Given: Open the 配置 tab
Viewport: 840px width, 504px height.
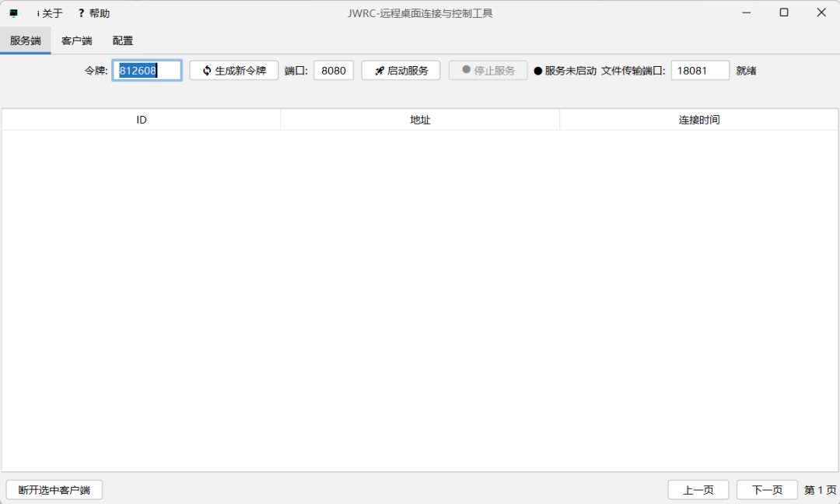Looking at the screenshot, I should 122,40.
